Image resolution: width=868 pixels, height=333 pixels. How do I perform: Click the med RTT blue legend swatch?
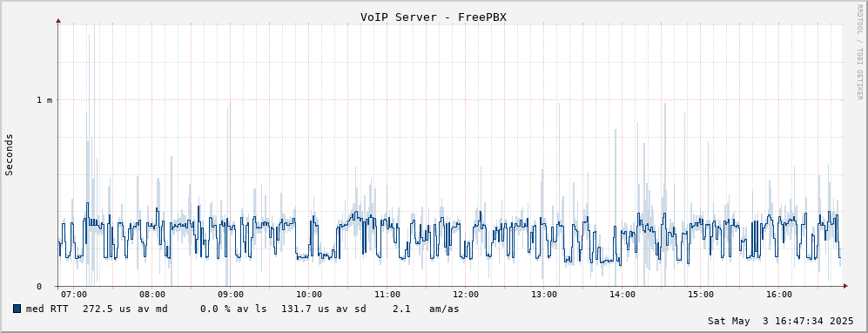(x=17, y=309)
